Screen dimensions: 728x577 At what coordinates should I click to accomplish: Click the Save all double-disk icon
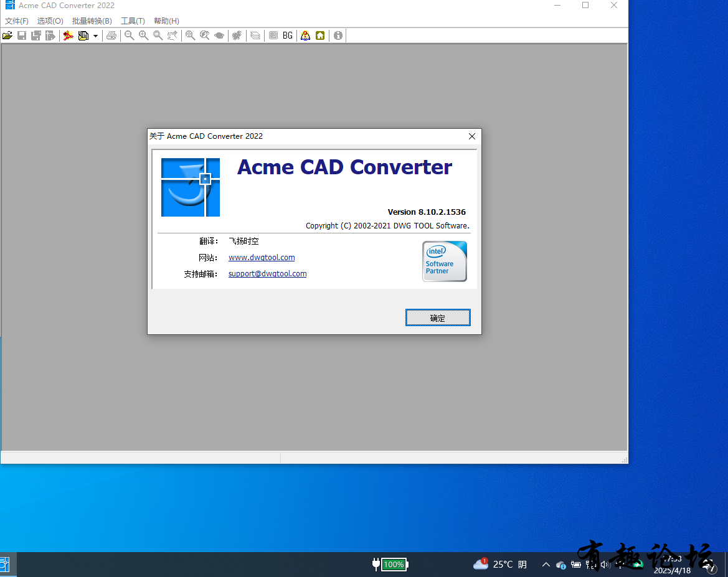click(x=35, y=35)
